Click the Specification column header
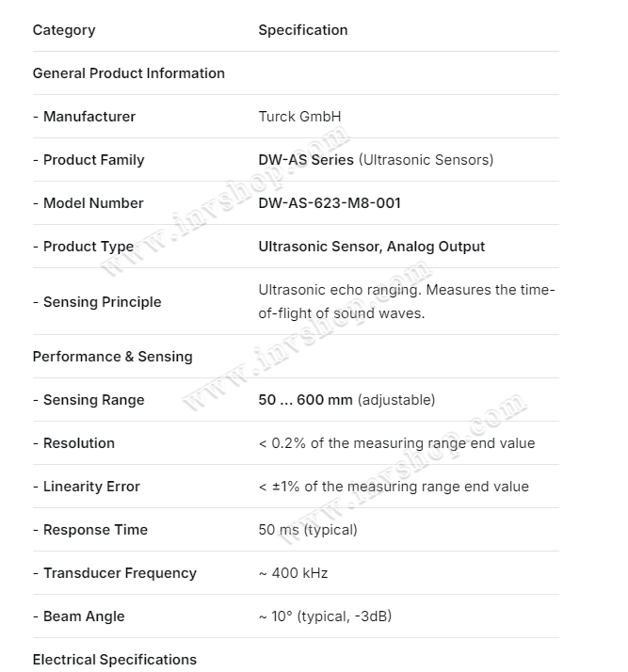Viewport: 628px width, 672px height. point(303,30)
